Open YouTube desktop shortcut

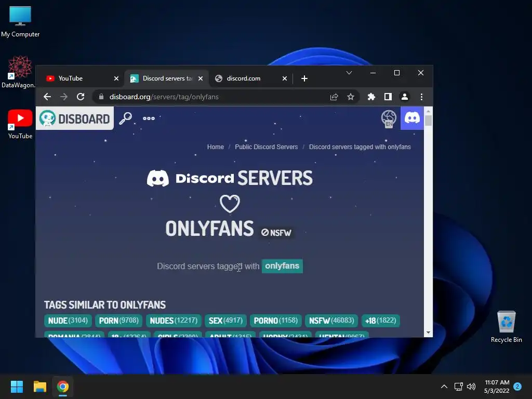click(x=20, y=124)
